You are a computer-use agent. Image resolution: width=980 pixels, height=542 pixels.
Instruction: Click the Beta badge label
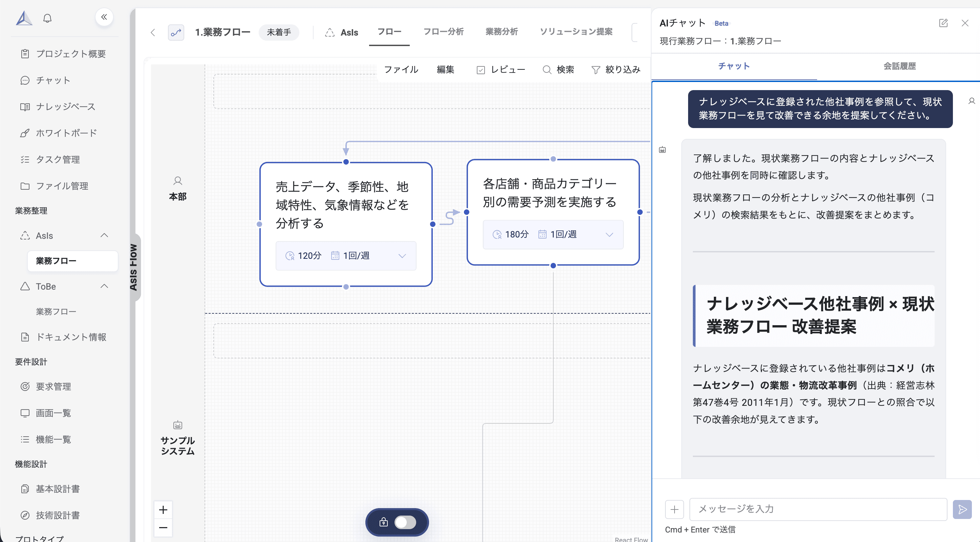pos(721,23)
